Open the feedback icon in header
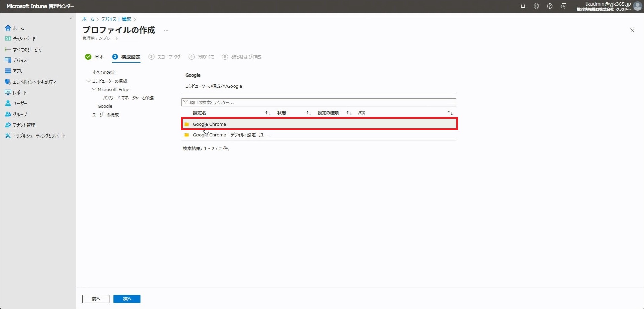This screenshot has width=644, height=309. click(563, 6)
